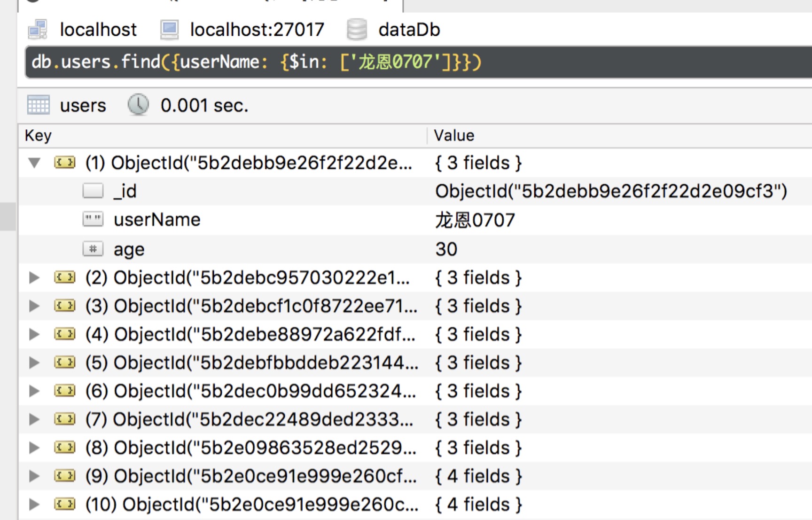Select row (8) ObjectId key text
Screen dimensions: 812x520
pos(251,448)
